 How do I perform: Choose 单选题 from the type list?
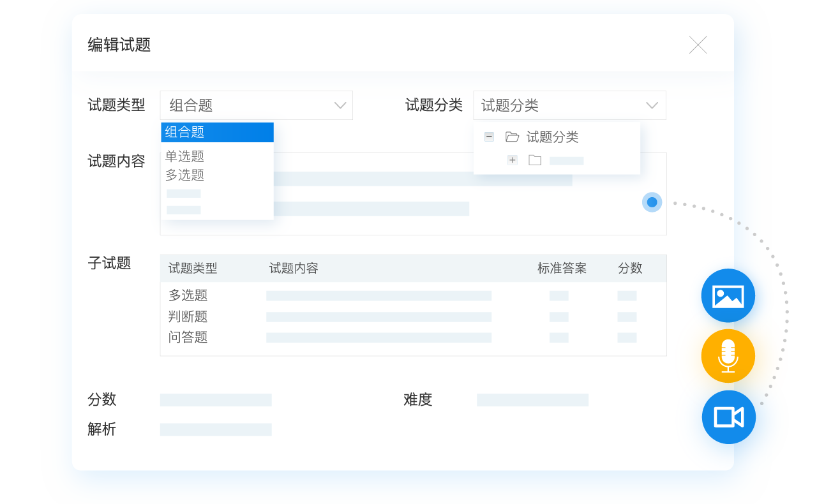[x=185, y=156]
